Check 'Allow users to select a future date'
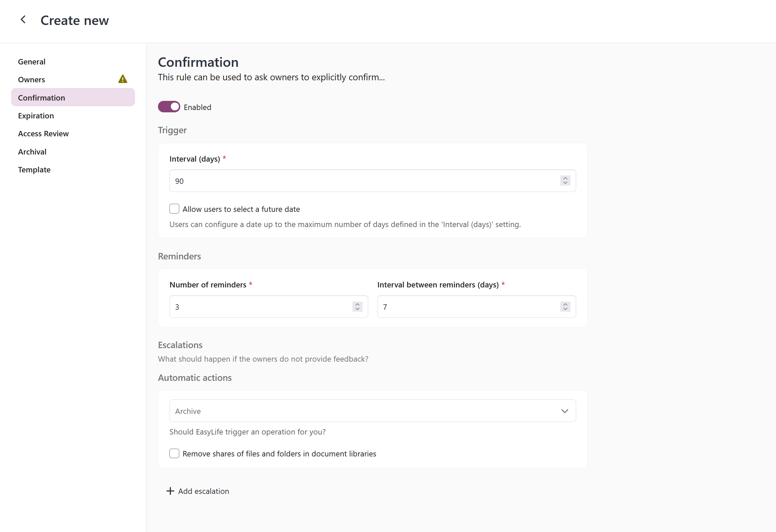776x532 pixels. tap(174, 208)
